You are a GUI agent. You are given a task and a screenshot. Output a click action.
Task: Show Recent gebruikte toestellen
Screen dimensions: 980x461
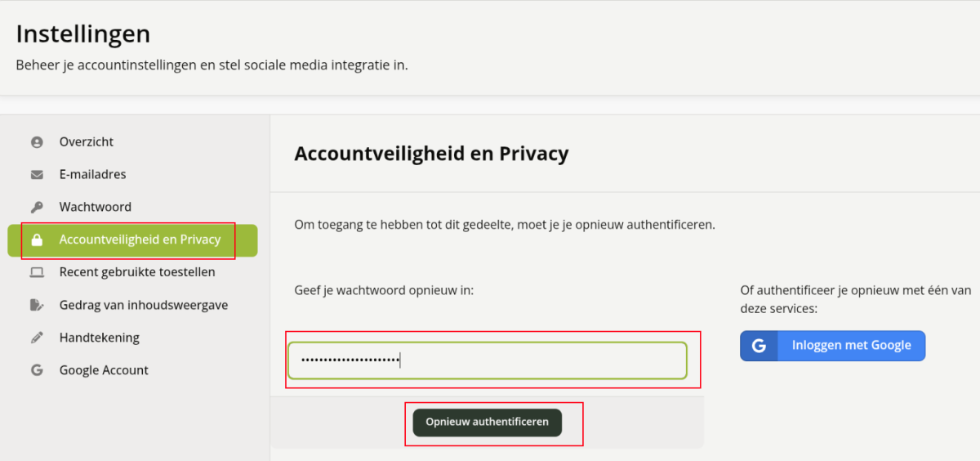(x=137, y=272)
